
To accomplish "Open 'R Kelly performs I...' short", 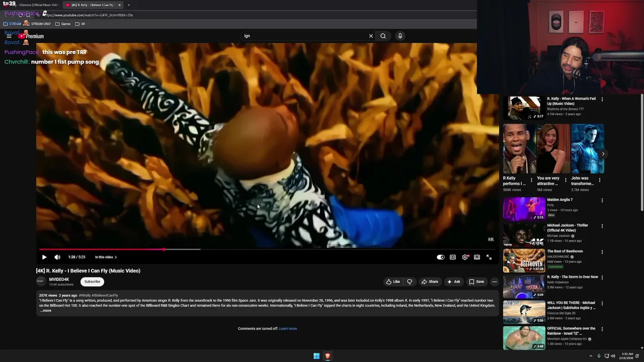I will coord(519,149).
